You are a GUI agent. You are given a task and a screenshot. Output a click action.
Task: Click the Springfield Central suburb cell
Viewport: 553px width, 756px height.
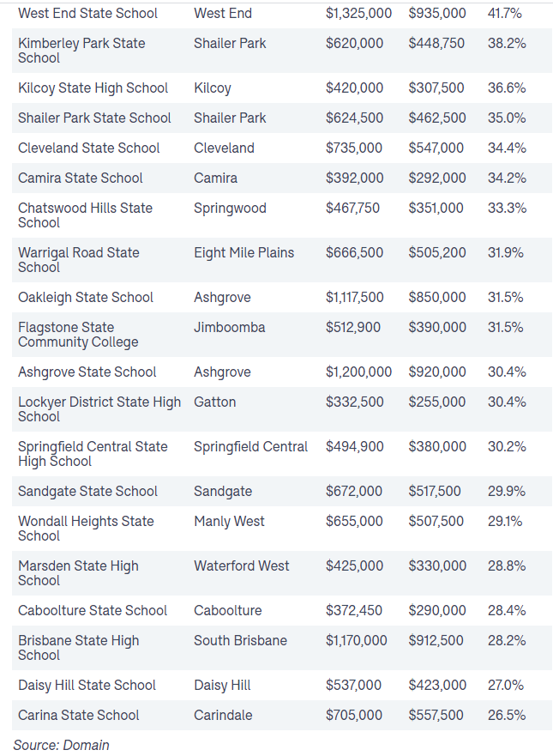coord(250,447)
